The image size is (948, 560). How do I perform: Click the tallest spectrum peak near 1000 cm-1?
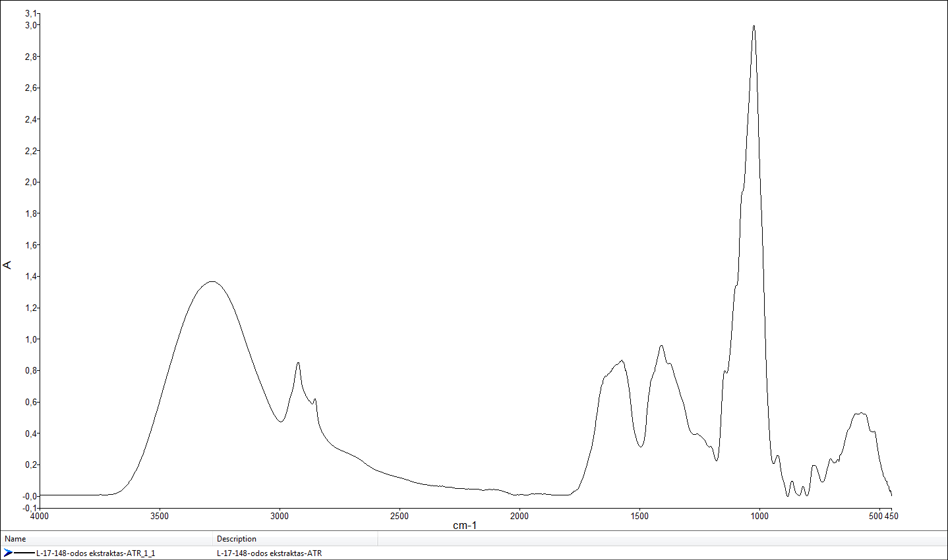pyautogui.click(x=754, y=26)
